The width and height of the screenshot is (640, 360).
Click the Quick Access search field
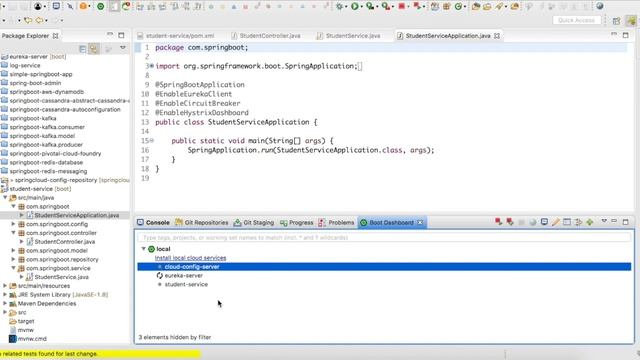click(576, 20)
